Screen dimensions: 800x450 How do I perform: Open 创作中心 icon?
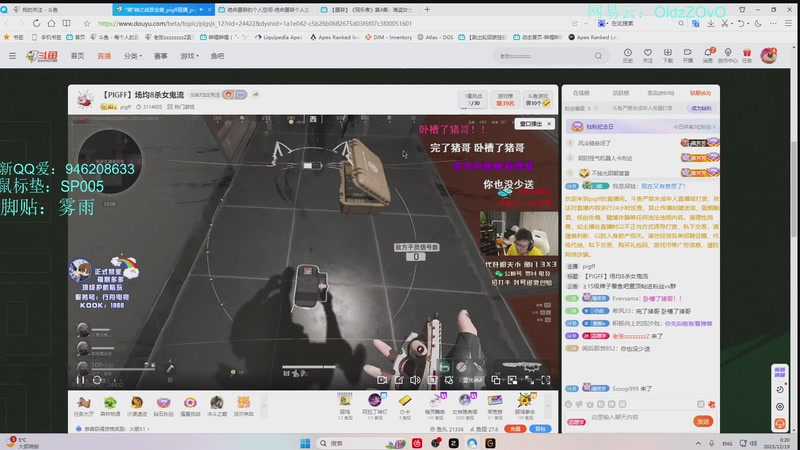(728, 56)
